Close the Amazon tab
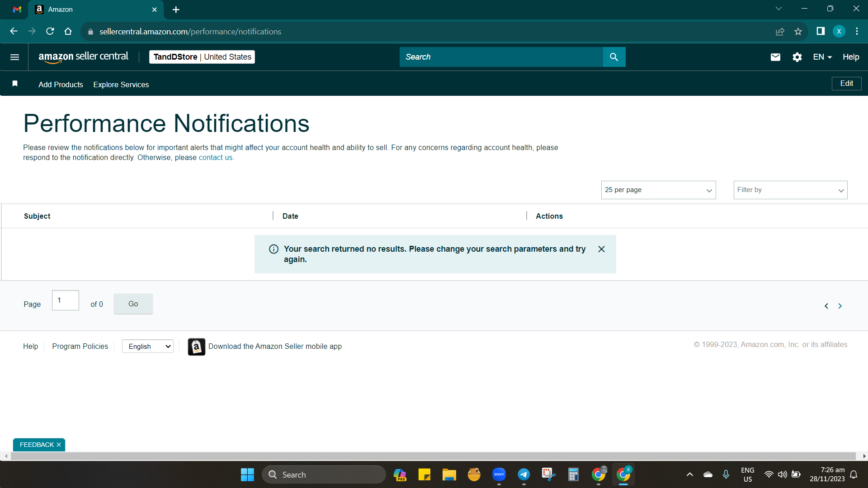 coord(155,9)
